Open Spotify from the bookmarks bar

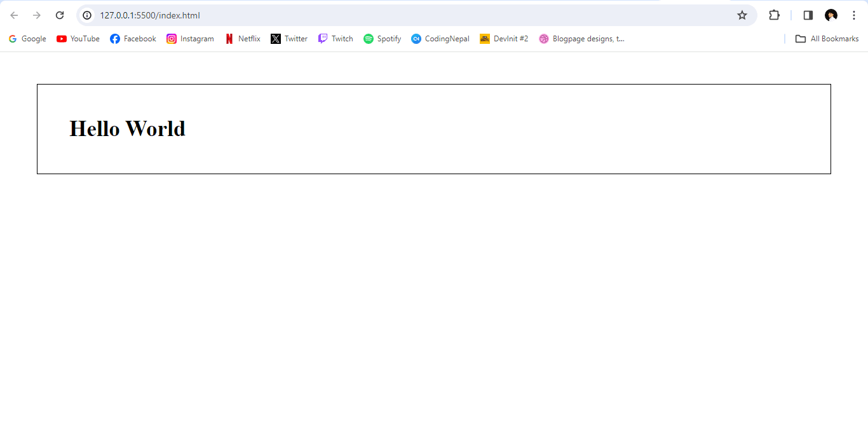[x=369, y=39]
